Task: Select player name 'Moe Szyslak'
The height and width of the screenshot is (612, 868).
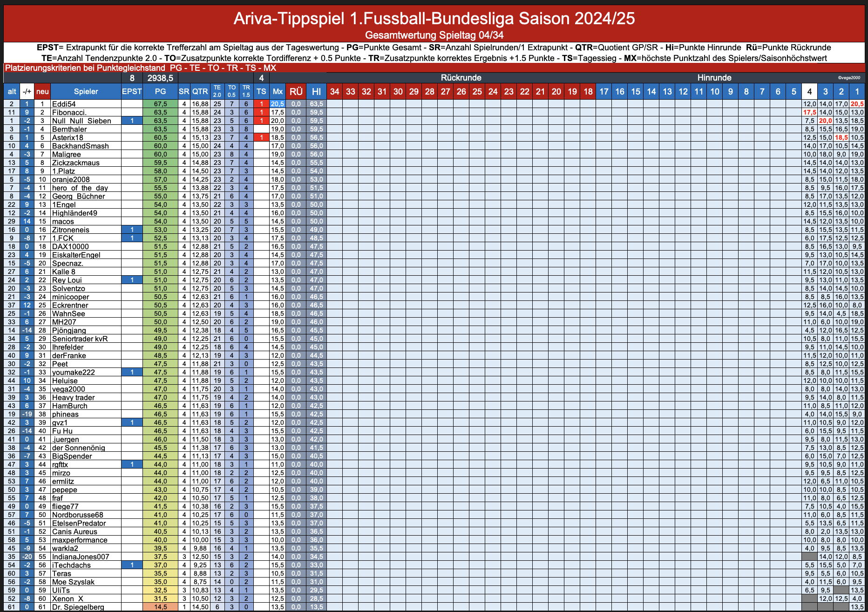Action: [73, 582]
